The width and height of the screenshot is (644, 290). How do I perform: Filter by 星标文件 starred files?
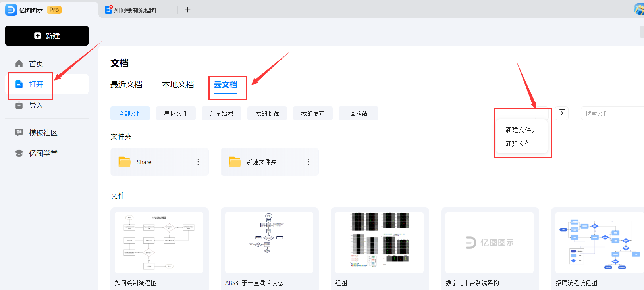pos(175,113)
